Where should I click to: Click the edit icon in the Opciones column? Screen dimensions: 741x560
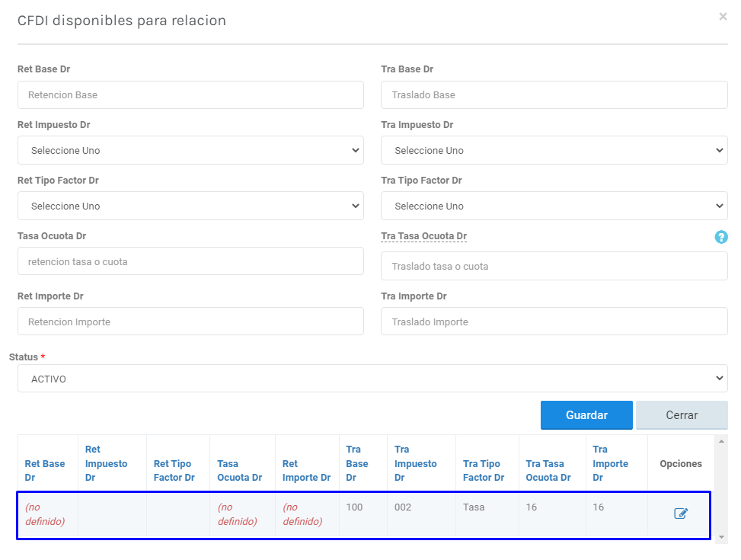tap(681, 514)
